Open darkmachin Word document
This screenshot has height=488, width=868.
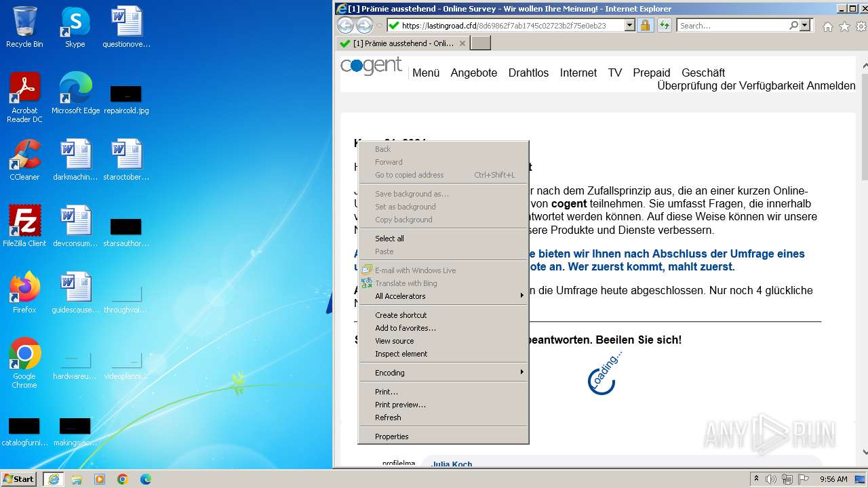(75, 160)
